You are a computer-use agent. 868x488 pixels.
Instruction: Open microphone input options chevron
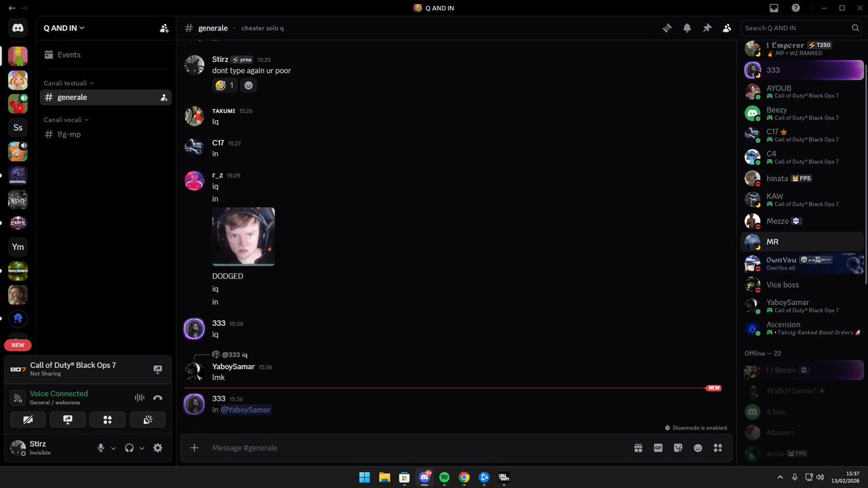click(x=114, y=448)
